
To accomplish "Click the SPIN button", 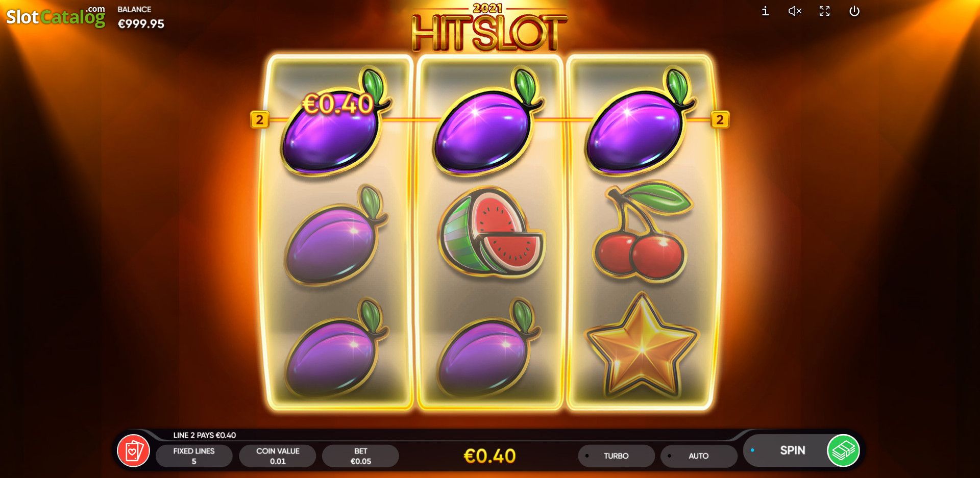I will coord(792,450).
